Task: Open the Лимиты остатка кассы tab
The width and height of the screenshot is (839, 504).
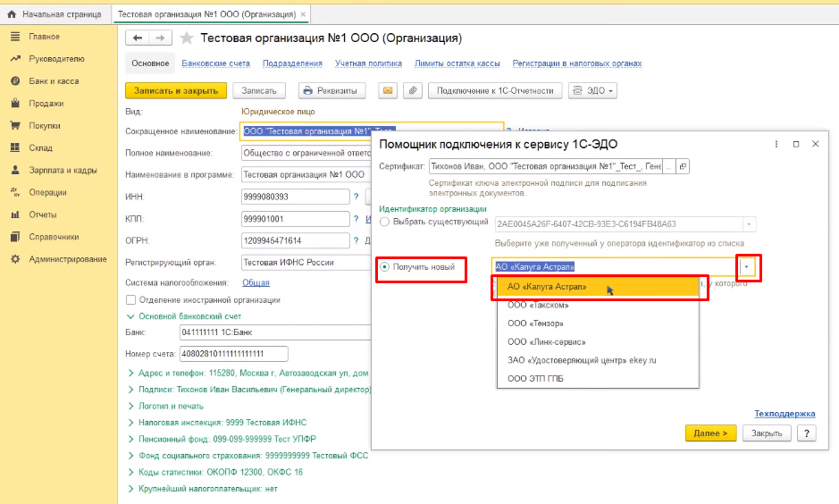Action: click(x=457, y=63)
